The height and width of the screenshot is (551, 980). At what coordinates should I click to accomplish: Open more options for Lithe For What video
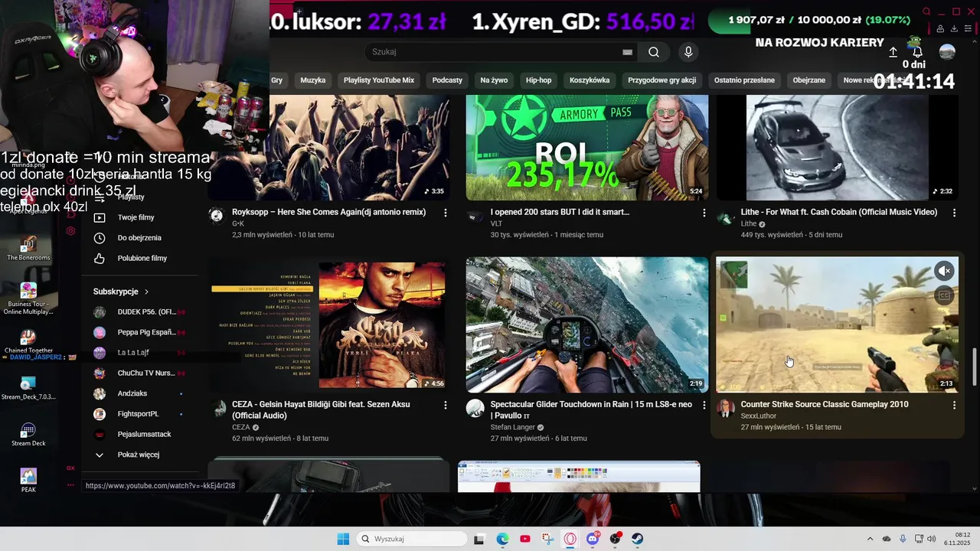(954, 213)
